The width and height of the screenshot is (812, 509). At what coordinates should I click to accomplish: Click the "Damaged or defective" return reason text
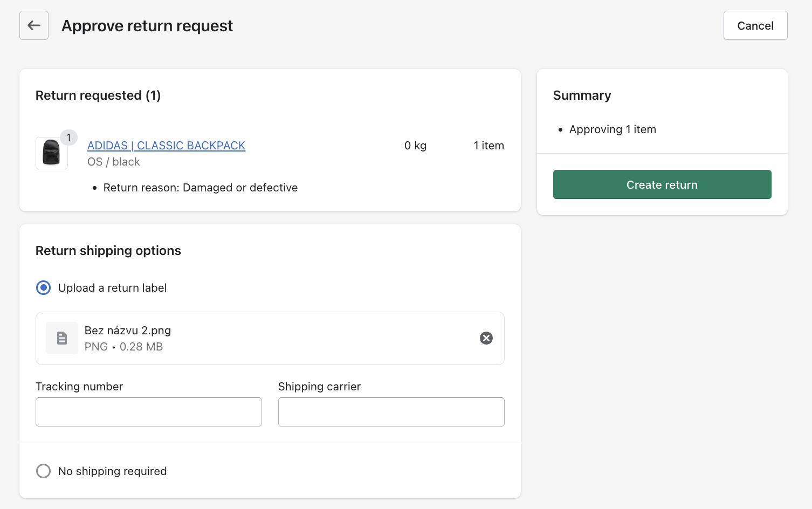[240, 188]
